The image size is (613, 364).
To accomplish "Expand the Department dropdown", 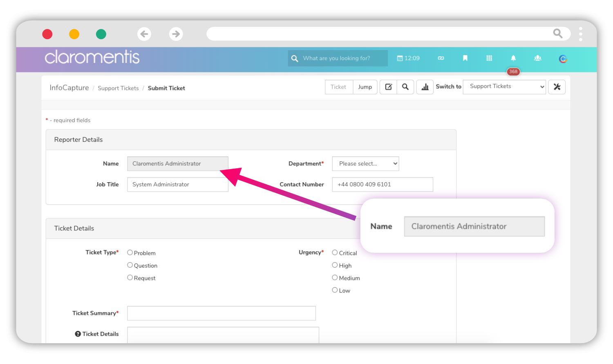I will pyautogui.click(x=365, y=164).
